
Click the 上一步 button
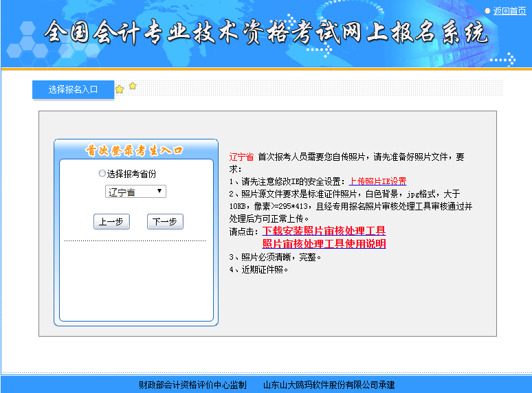111,221
